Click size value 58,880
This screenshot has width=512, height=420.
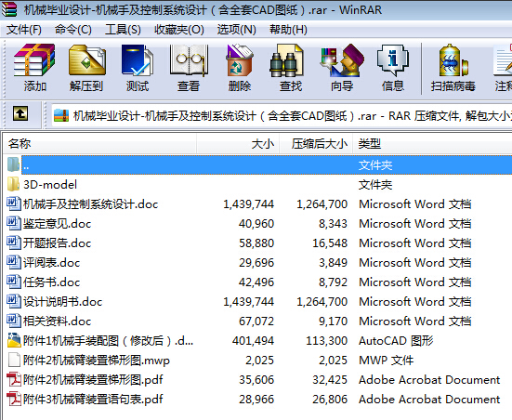[x=256, y=243]
